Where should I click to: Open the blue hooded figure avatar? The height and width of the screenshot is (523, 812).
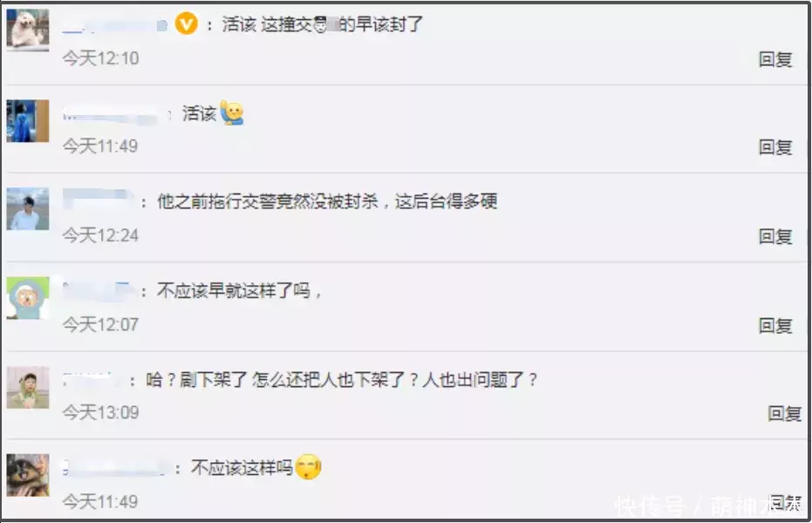coord(27,121)
